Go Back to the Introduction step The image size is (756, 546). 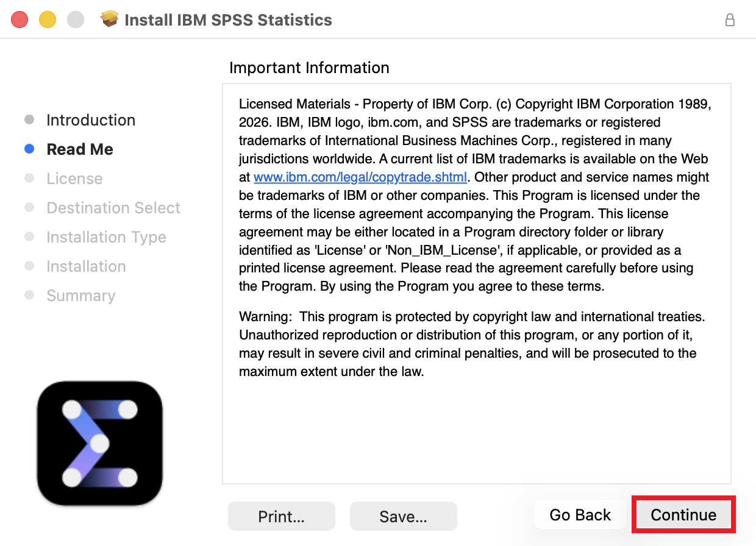(x=580, y=515)
